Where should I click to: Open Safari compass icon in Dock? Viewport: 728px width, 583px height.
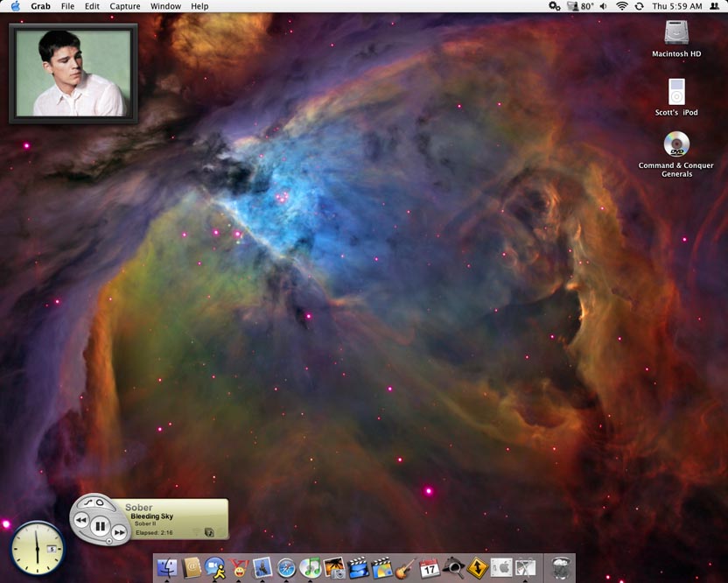pos(286,567)
